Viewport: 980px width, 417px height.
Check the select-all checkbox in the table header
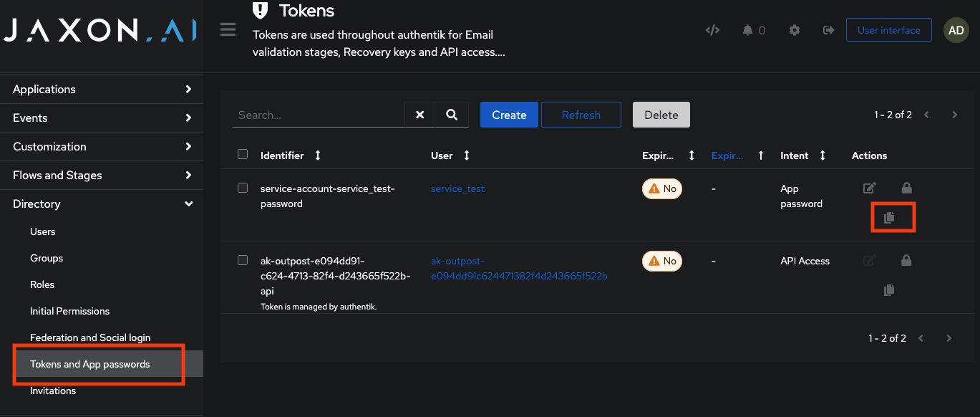pos(243,154)
